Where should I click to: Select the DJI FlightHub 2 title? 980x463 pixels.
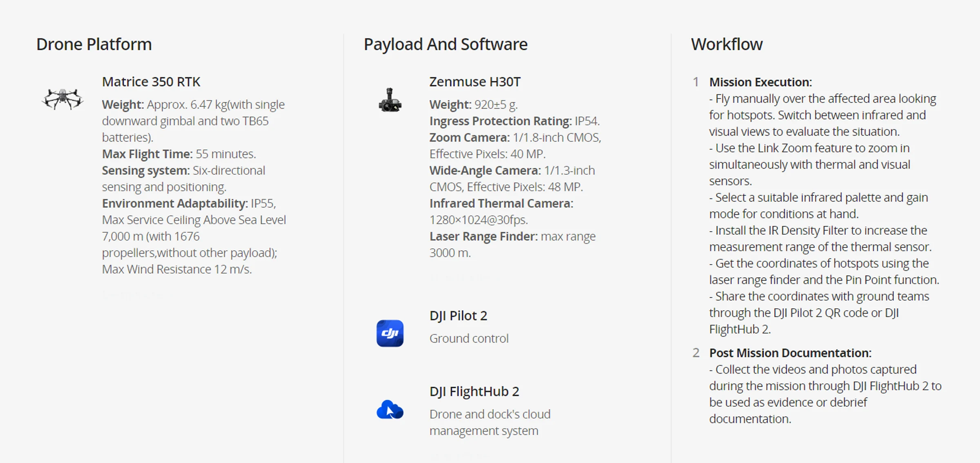(474, 391)
